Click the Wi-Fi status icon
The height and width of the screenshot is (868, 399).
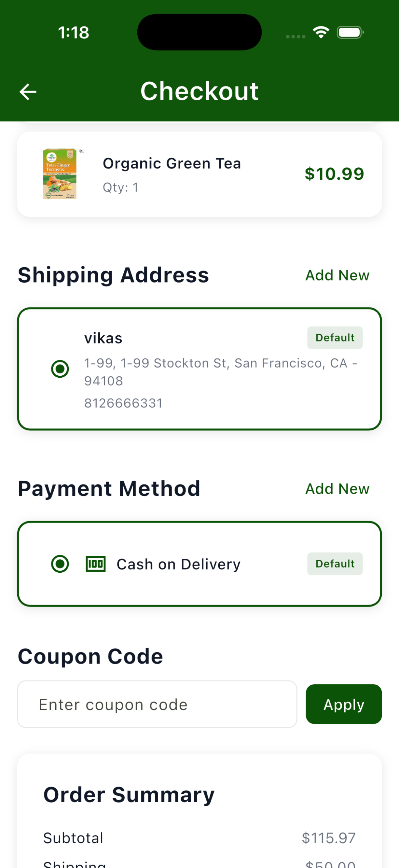click(x=321, y=32)
